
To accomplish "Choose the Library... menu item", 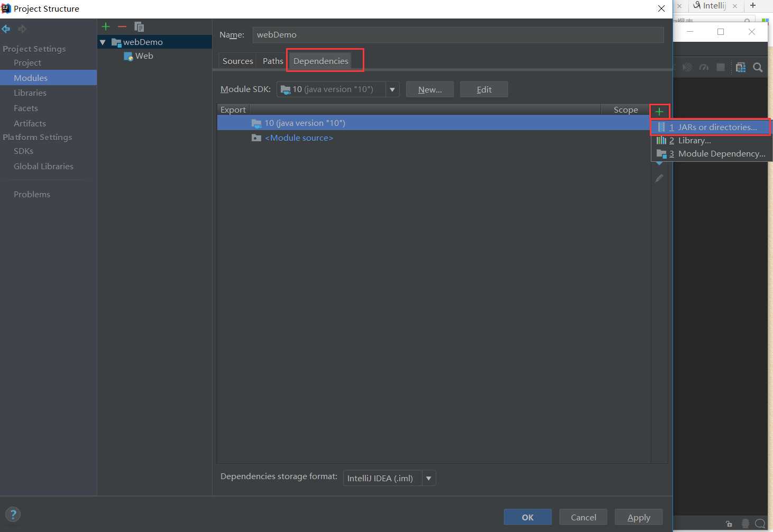I will tap(711, 140).
